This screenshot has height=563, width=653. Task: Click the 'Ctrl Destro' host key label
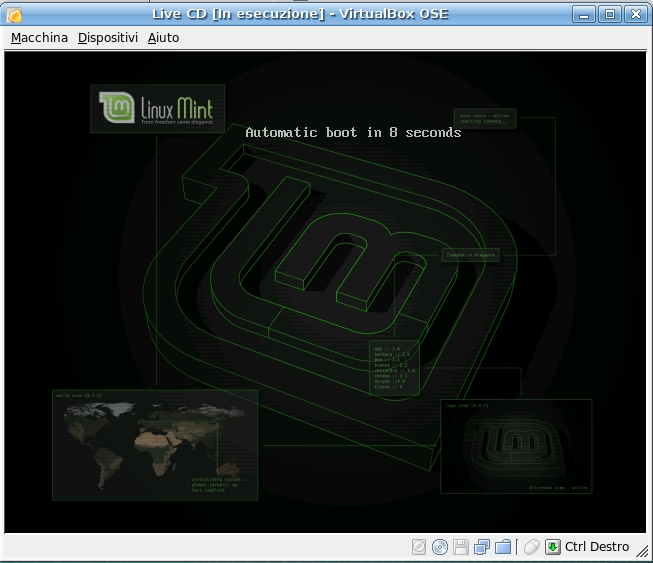(x=597, y=547)
